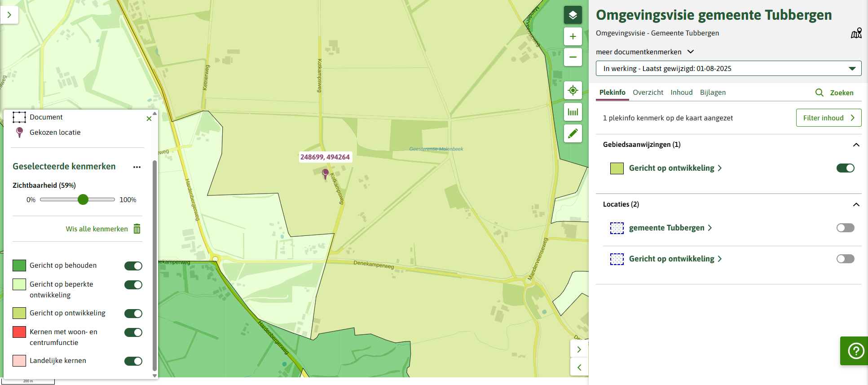Switch to the Overzicht tab
The image size is (868, 385).
[648, 93]
